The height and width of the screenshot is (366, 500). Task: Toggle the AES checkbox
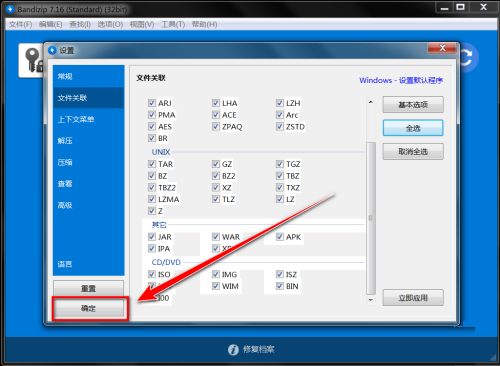[x=152, y=127]
